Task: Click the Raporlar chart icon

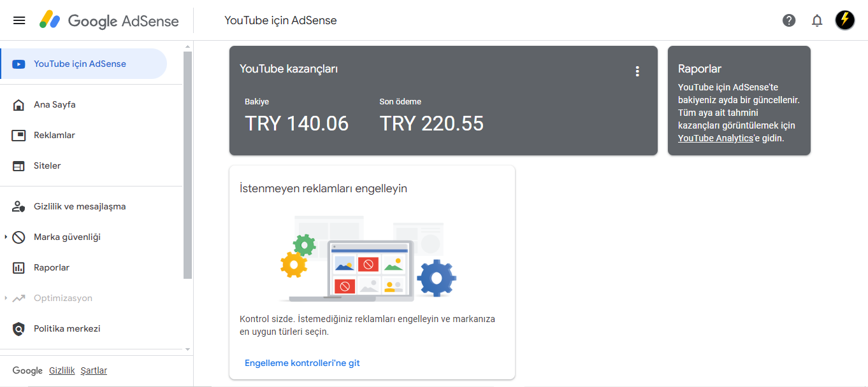Action: click(19, 267)
